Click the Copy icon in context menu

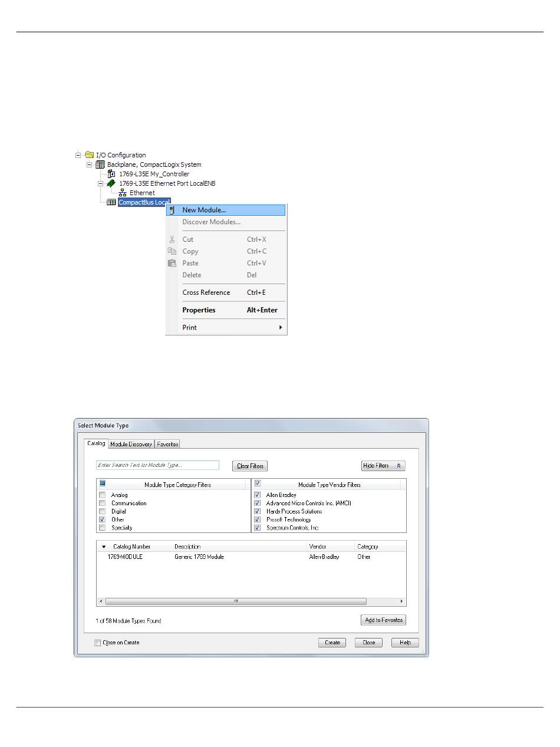pos(172,251)
